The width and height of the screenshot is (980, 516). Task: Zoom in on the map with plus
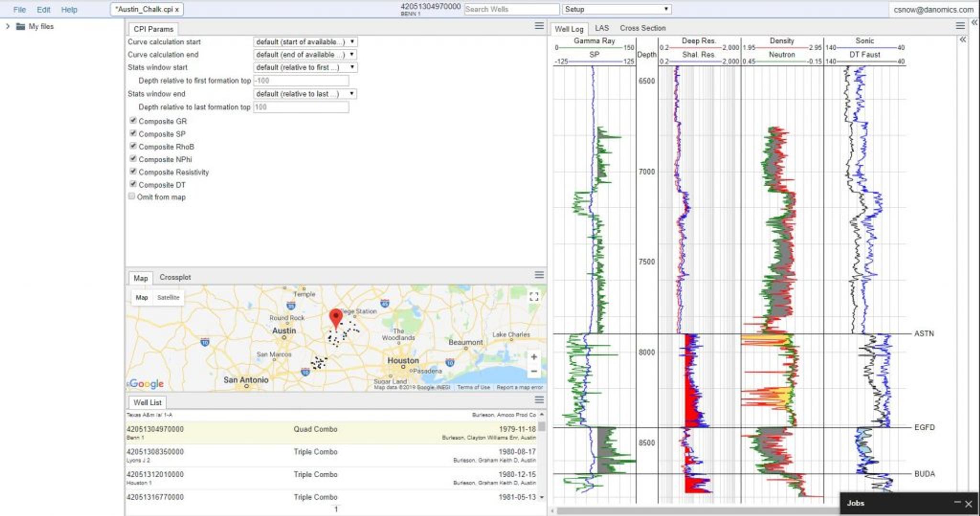[x=534, y=357]
